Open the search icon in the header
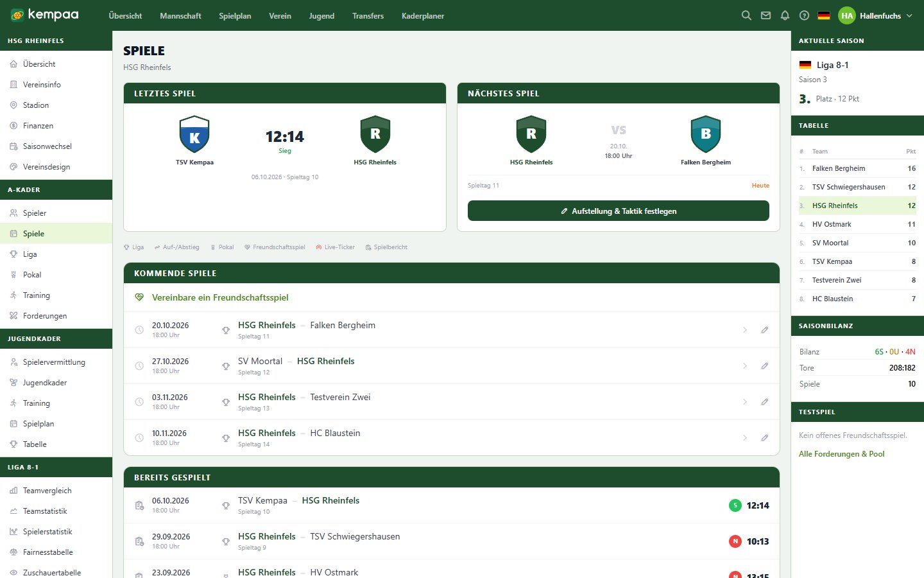Image resolution: width=924 pixels, height=578 pixels. [x=746, y=15]
